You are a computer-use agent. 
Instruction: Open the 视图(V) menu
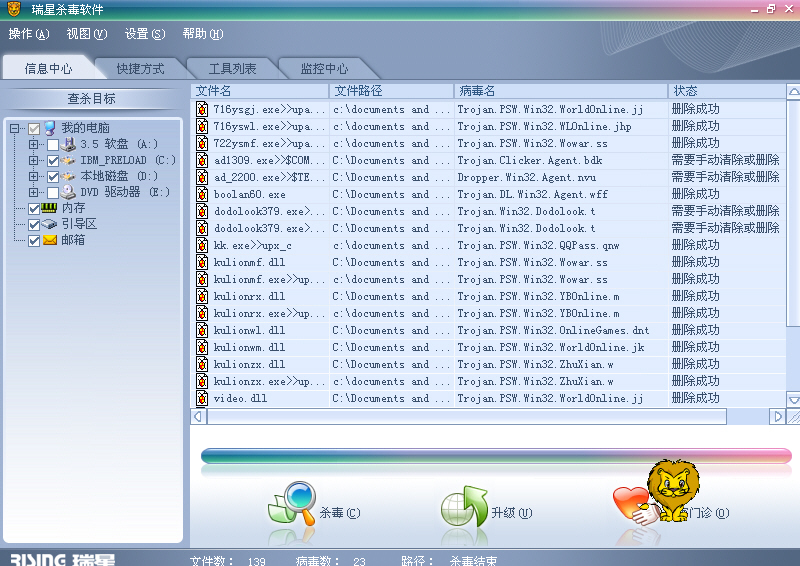(x=87, y=34)
